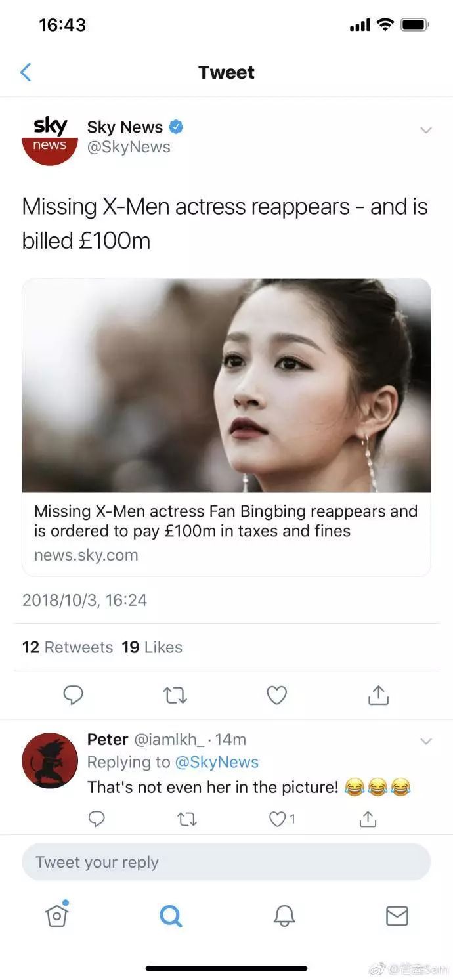Open the @SkyNews mention in Peter's reply
Viewport: 453px width, 980px height.
coord(218,762)
